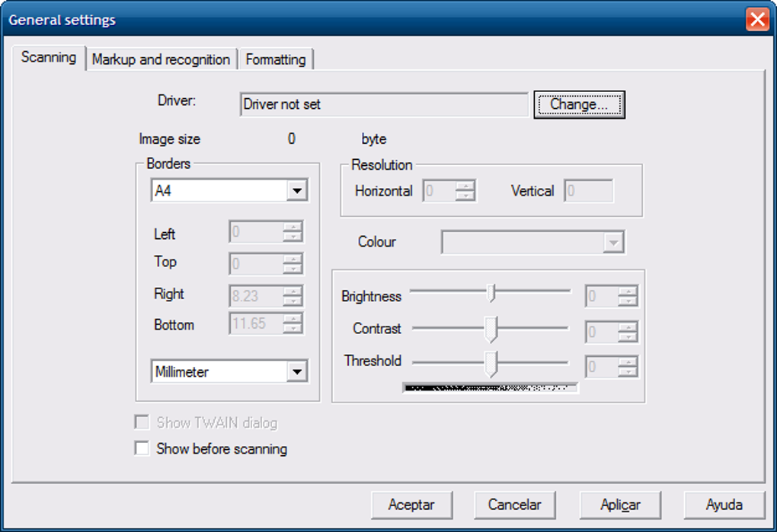This screenshot has height=532, width=777.
Task: Click the Driver not set field
Action: pos(384,104)
